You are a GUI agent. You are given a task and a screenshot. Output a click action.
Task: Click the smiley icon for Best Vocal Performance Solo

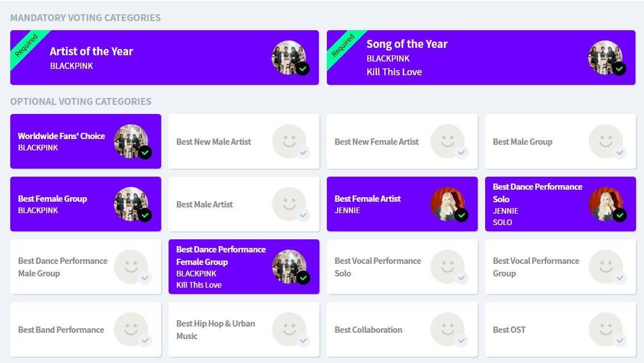pyautogui.click(x=448, y=267)
